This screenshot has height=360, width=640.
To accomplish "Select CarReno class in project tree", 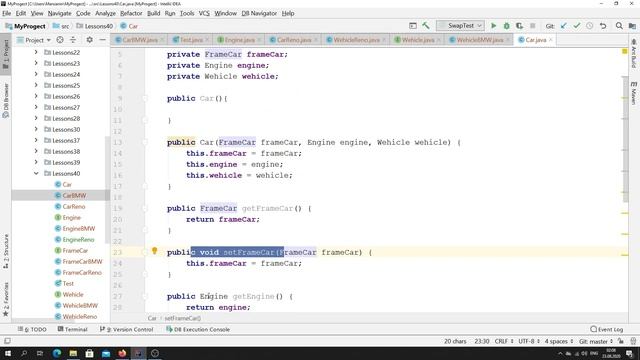I will click(x=73, y=207).
